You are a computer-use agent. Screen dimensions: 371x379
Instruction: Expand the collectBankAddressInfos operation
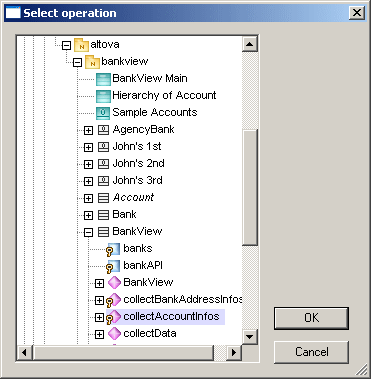(x=99, y=300)
